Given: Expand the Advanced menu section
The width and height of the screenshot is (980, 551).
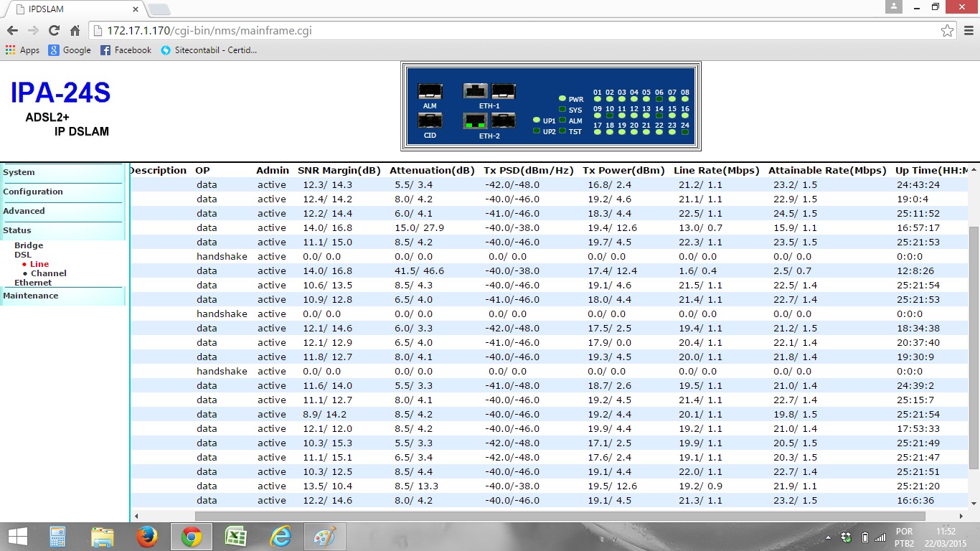Looking at the screenshot, I should tap(63, 211).
